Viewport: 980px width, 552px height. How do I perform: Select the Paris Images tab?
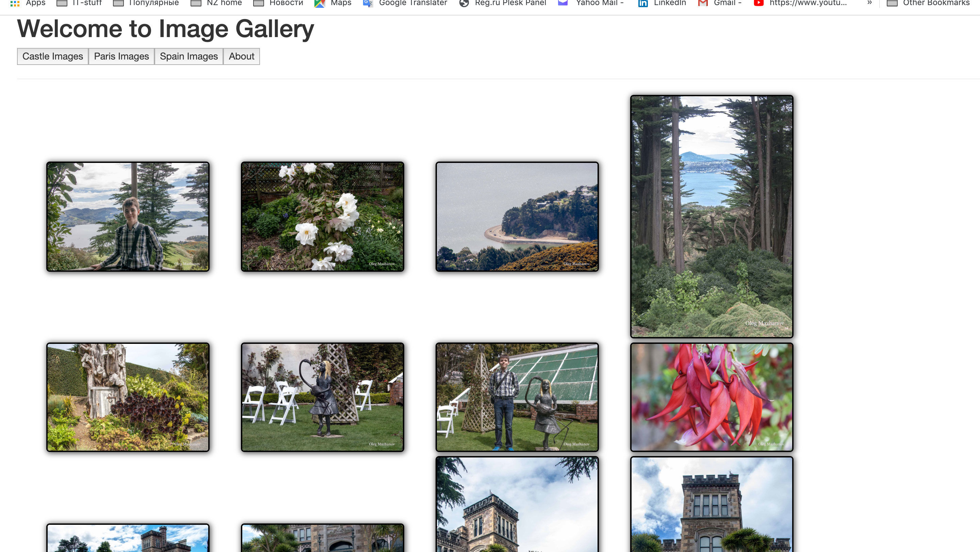121,56
